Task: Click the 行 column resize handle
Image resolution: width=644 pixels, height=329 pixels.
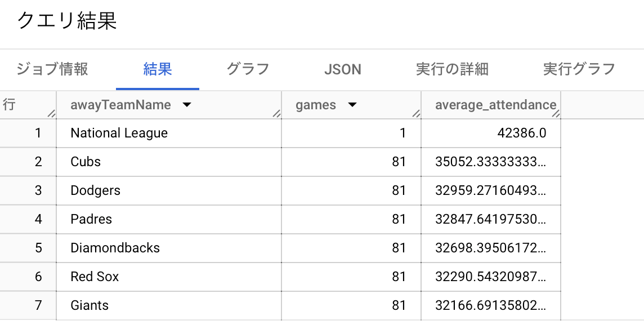Action: coord(51,113)
